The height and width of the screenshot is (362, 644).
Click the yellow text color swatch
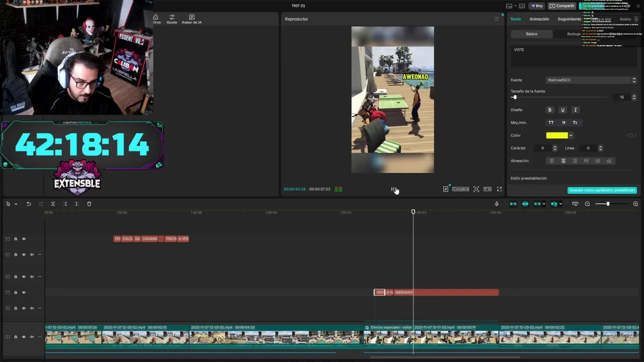click(x=557, y=135)
